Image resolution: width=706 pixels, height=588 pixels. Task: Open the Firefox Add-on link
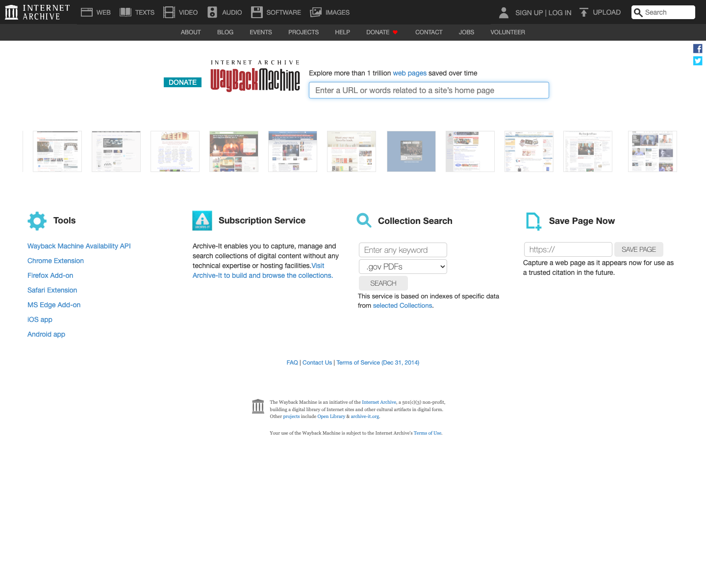coord(50,275)
